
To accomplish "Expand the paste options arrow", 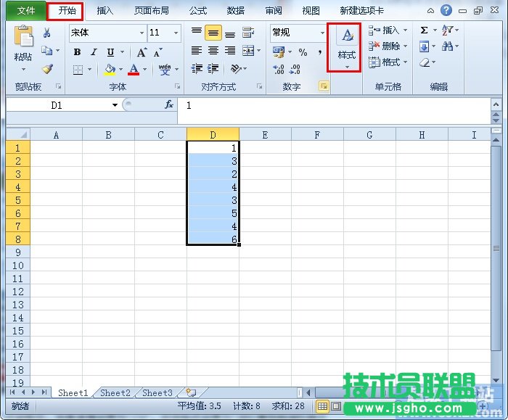I will 23,70.
